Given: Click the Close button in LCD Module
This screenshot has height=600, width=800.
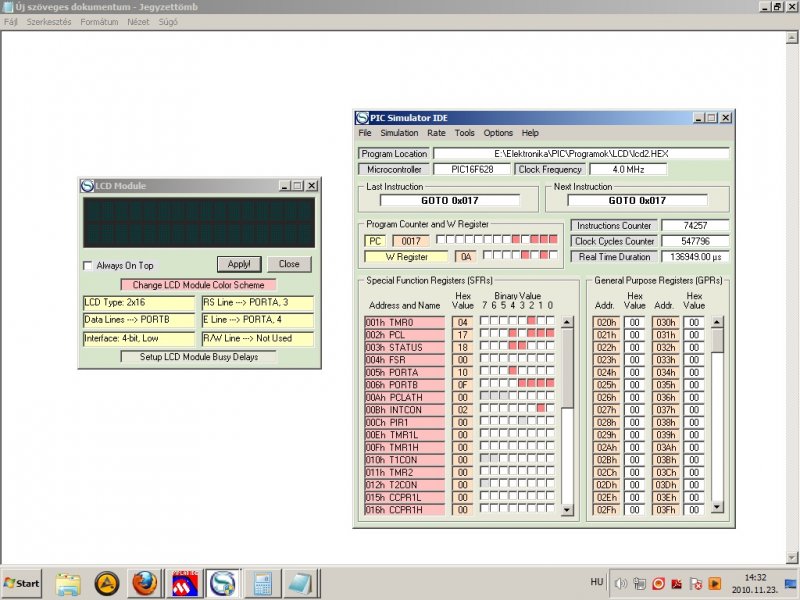Looking at the screenshot, I should 289,264.
